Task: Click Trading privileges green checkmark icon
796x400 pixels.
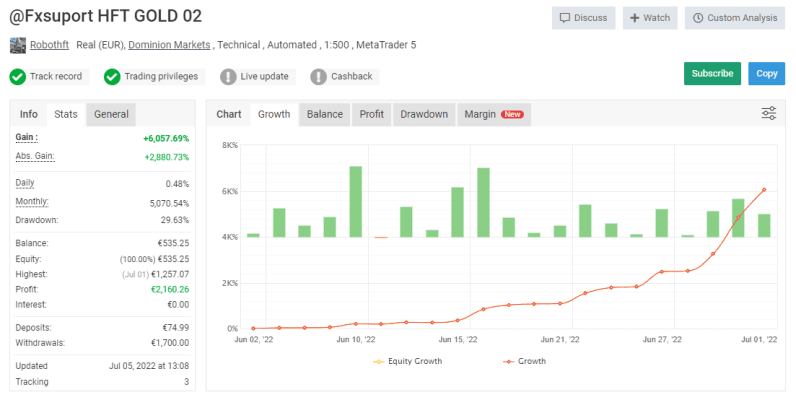Action: coord(112,77)
